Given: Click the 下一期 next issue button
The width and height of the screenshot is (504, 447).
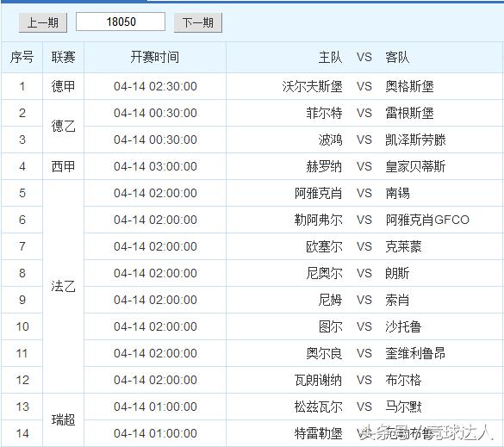Looking at the screenshot, I should [x=198, y=22].
